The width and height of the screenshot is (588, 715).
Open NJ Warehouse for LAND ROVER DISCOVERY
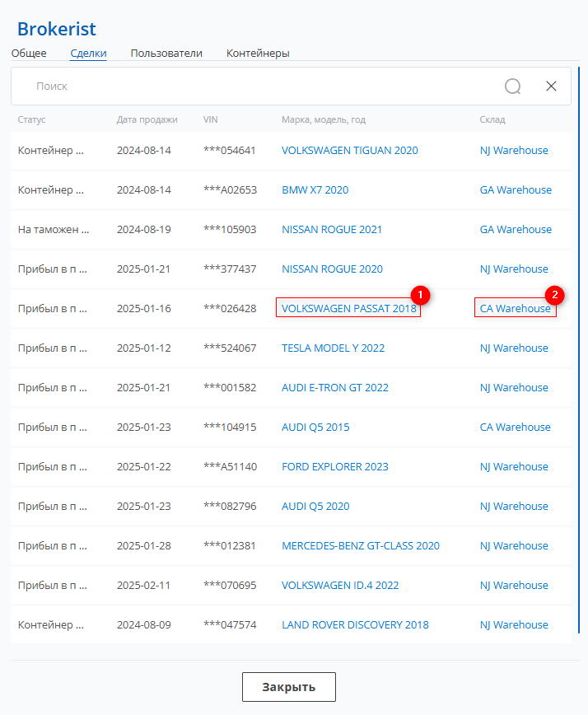(514, 624)
